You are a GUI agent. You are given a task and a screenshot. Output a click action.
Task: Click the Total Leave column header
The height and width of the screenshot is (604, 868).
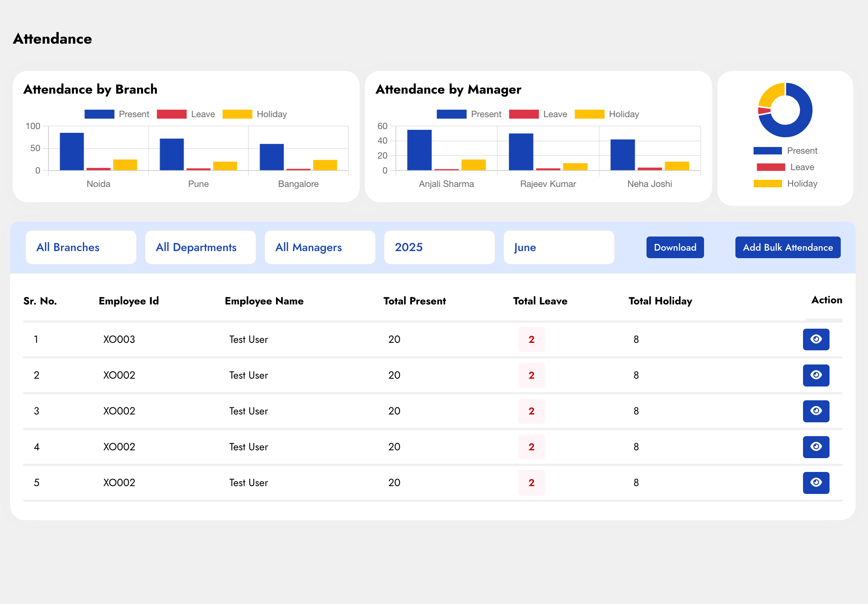coord(540,301)
